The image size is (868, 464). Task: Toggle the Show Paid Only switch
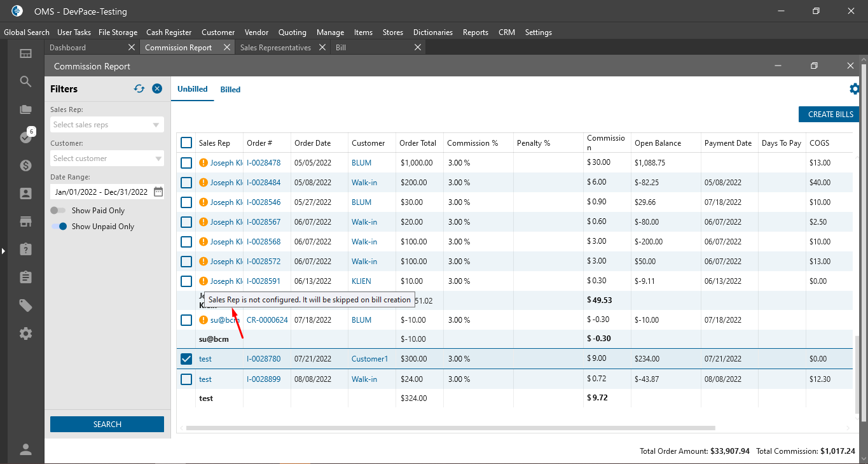[59, 211]
